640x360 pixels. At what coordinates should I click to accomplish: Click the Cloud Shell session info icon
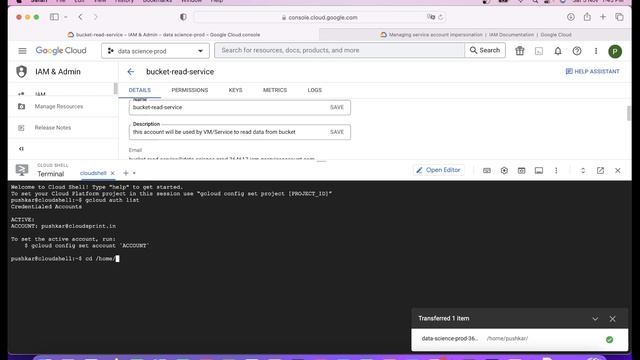tap(539, 171)
